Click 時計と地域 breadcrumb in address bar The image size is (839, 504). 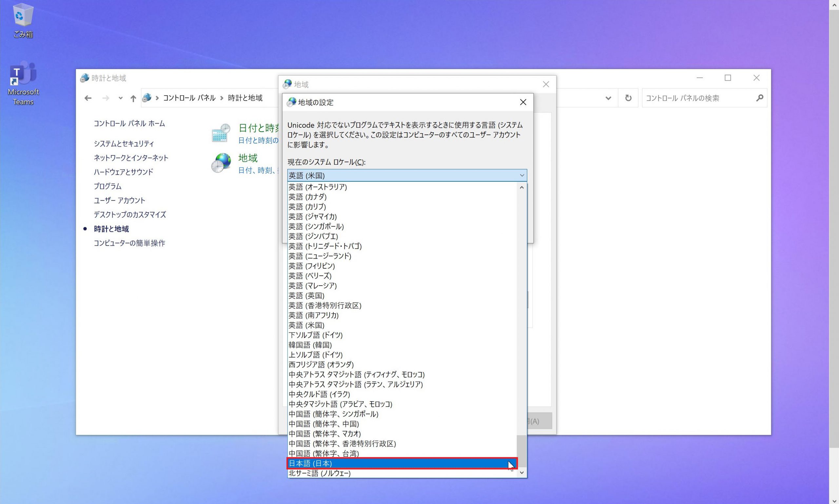point(245,98)
